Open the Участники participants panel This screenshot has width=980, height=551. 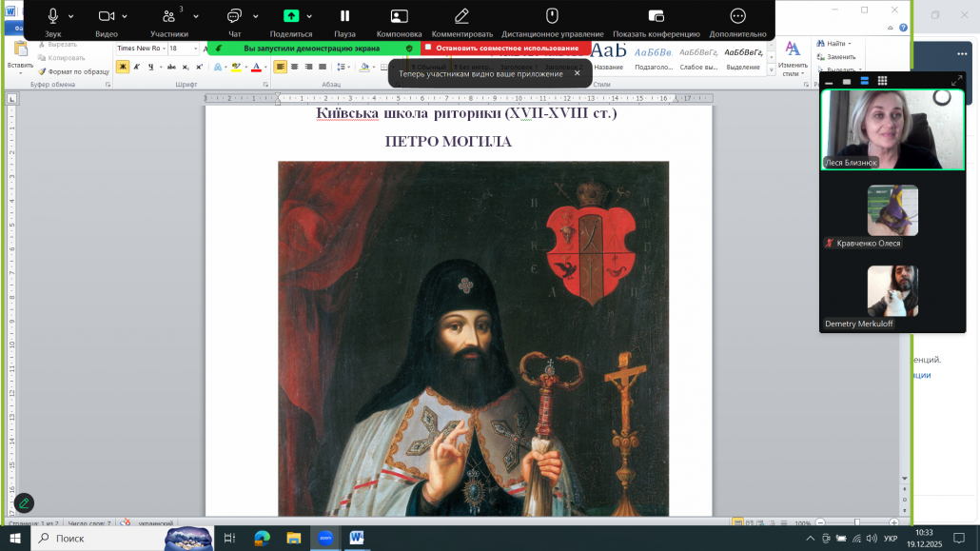tap(168, 16)
